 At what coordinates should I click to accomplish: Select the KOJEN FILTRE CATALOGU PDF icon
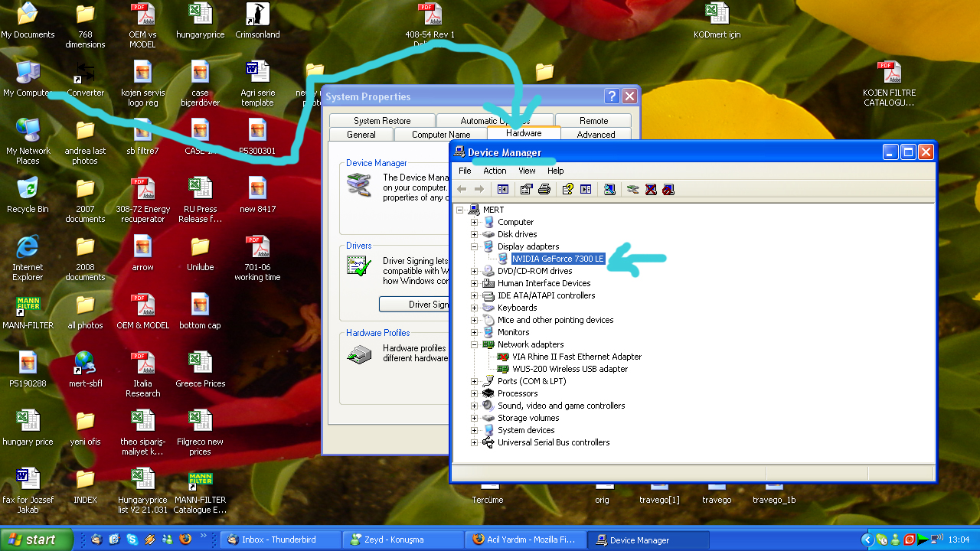[889, 83]
